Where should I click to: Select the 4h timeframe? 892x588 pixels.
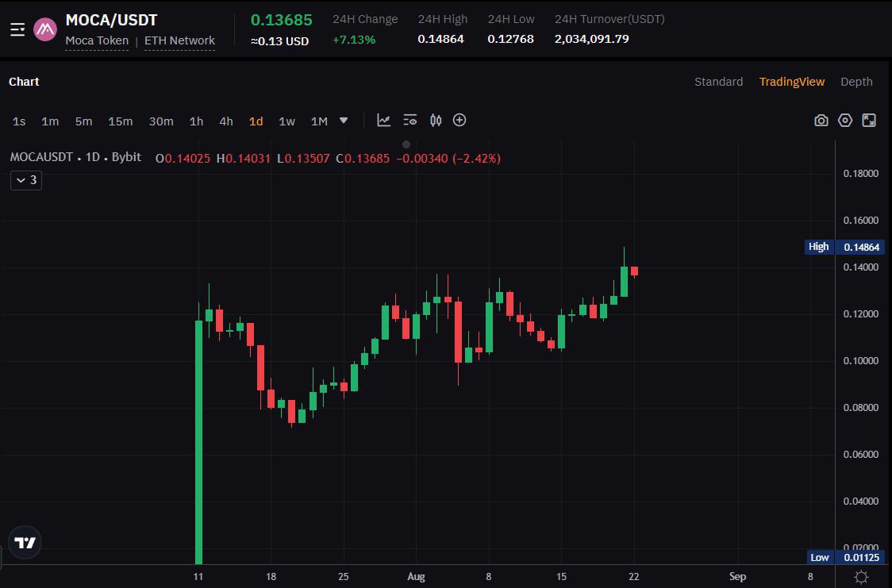pos(226,121)
